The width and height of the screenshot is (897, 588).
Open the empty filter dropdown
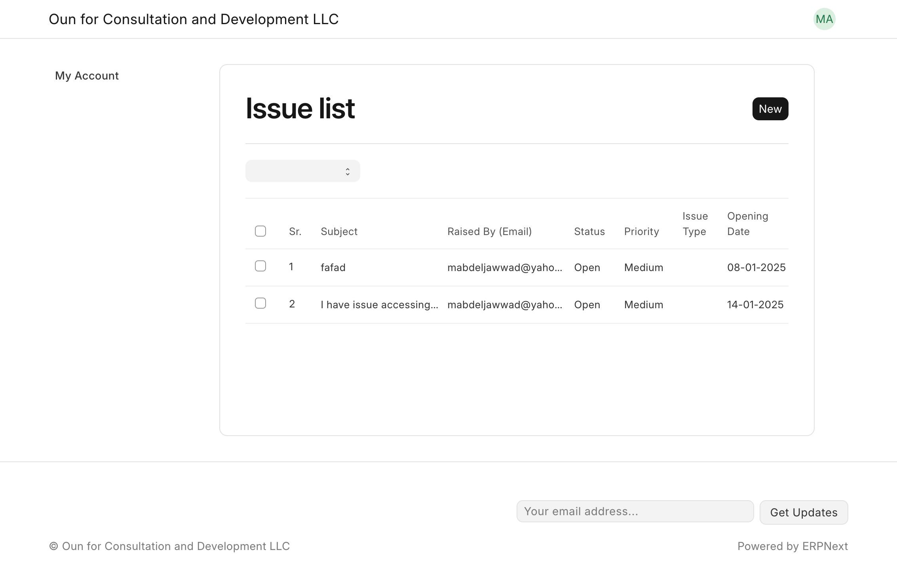[302, 171]
